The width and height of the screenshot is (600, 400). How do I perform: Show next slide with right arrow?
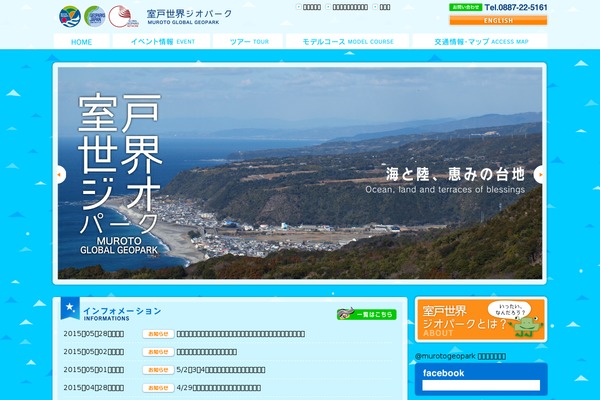pos(539,175)
